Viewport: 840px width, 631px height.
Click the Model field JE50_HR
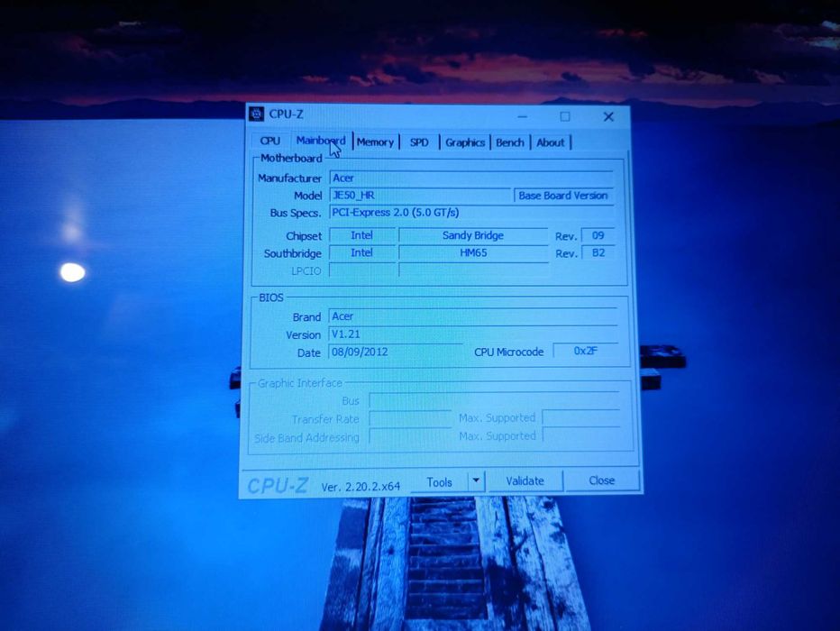point(419,195)
